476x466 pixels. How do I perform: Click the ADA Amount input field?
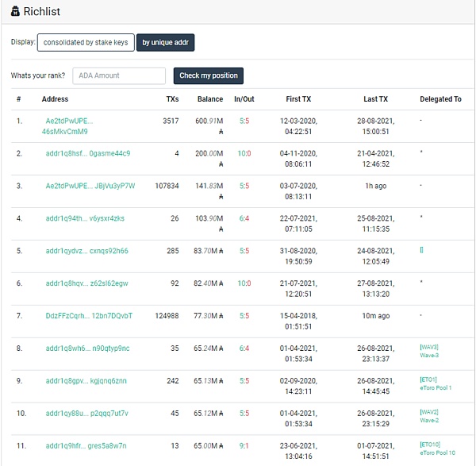coord(118,75)
